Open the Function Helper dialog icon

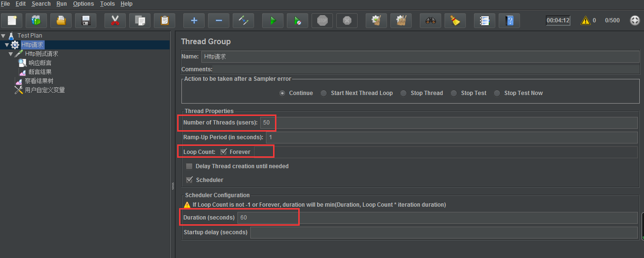[484, 20]
